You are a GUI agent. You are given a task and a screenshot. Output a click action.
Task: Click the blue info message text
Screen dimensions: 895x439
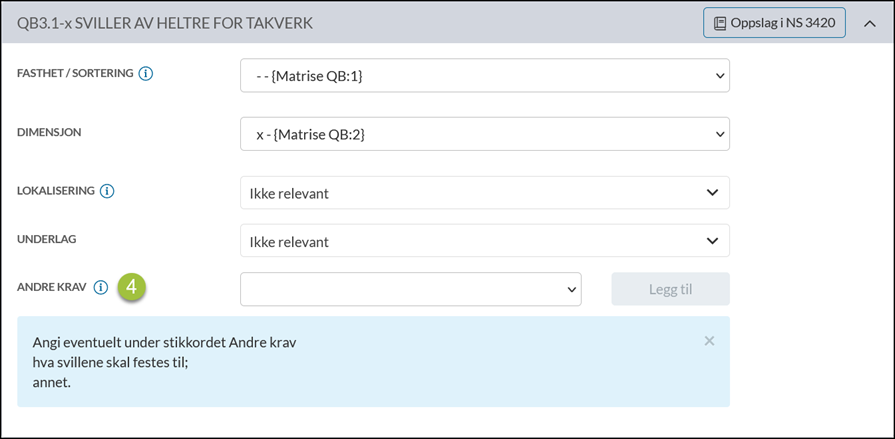(165, 362)
